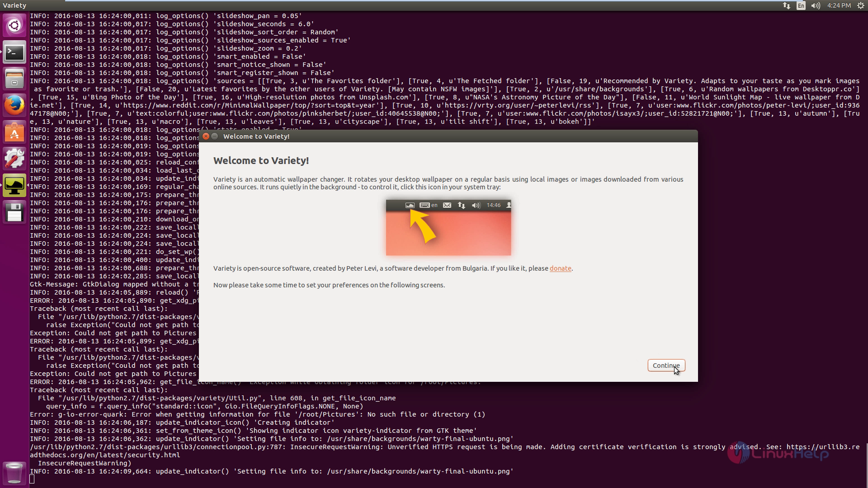The image size is (868, 488).
Task: Close the Welcome to Variety dialog
Action: (206, 136)
